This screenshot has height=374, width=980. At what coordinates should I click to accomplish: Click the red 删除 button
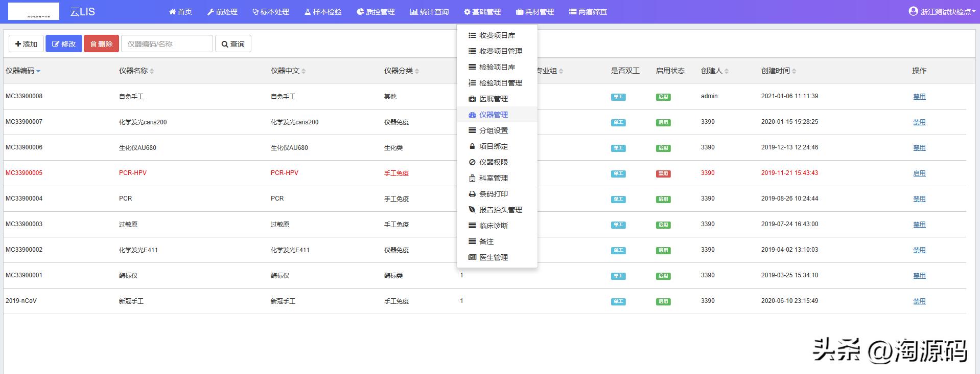point(101,44)
